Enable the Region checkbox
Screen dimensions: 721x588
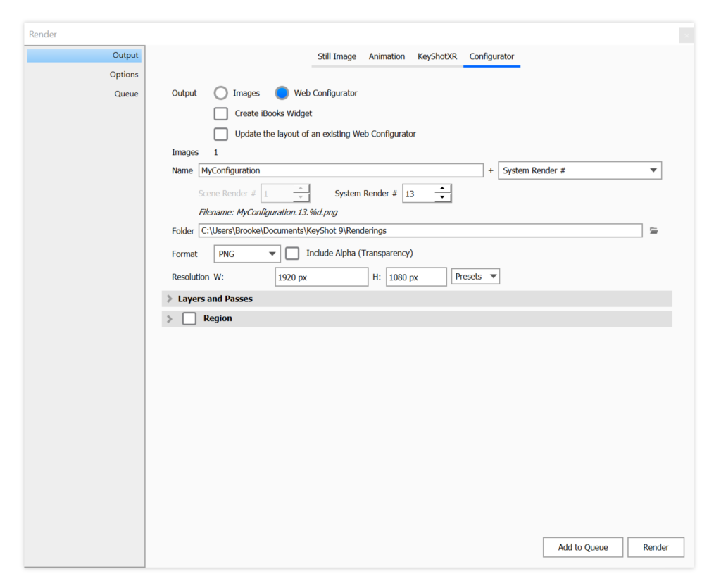point(189,318)
